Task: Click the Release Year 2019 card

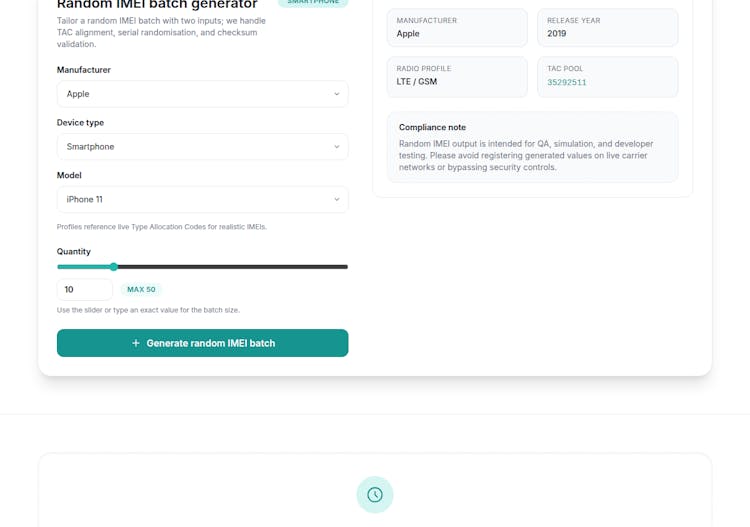Action: [x=607, y=28]
